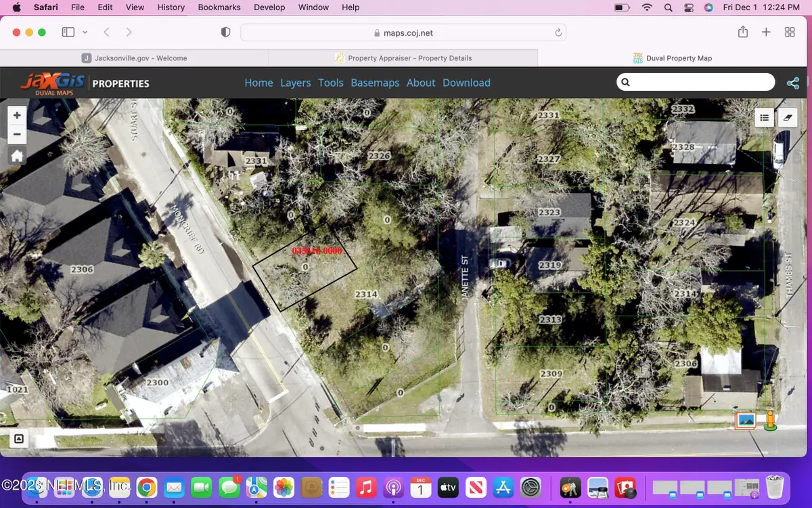Click the Street View pegman marker
Screen dimensions: 812x508
[771, 421]
